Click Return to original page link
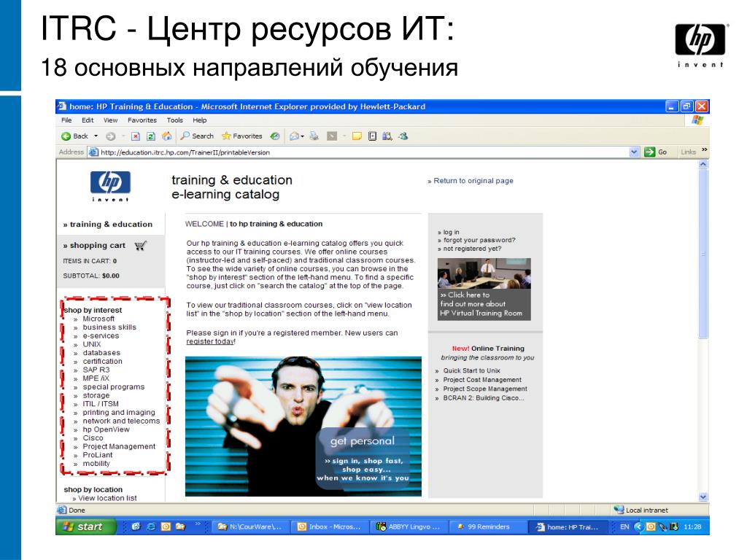This screenshot has height=560, width=747. click(473, 181)
